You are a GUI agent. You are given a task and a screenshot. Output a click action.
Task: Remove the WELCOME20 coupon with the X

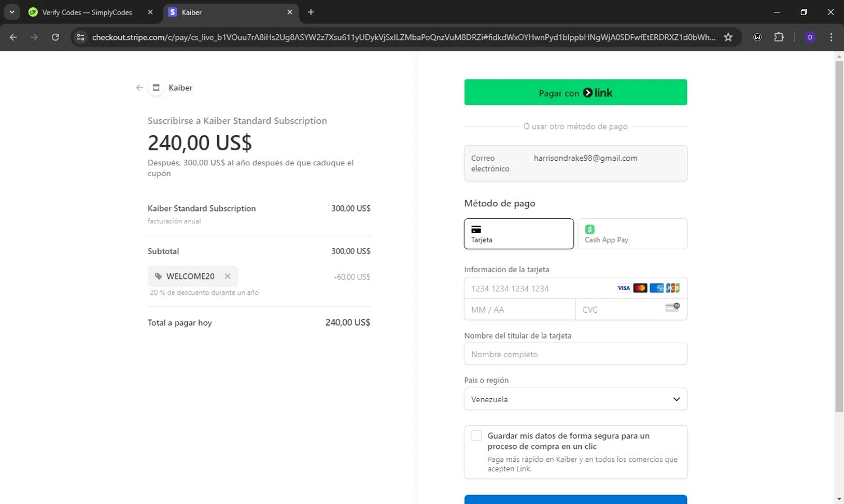[228, 276]
